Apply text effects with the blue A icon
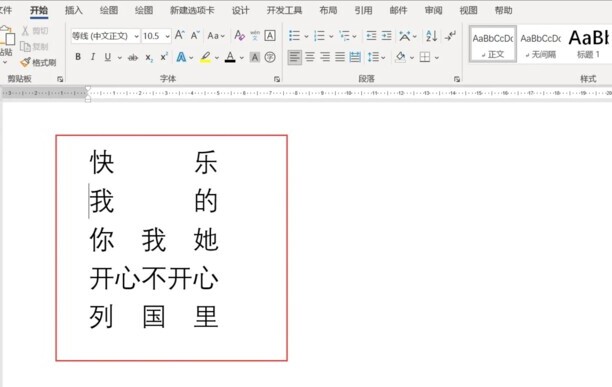 [181, 57]
